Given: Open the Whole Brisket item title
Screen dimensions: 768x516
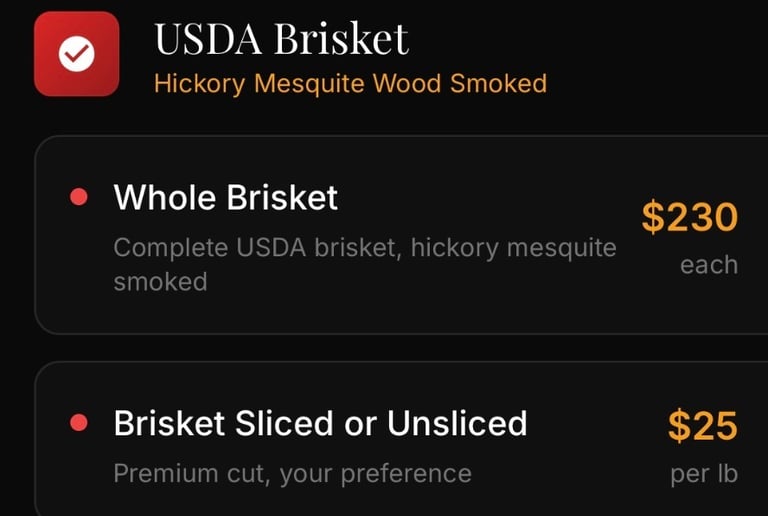Looking at the screenshot, I should click(x=226, y=198).
